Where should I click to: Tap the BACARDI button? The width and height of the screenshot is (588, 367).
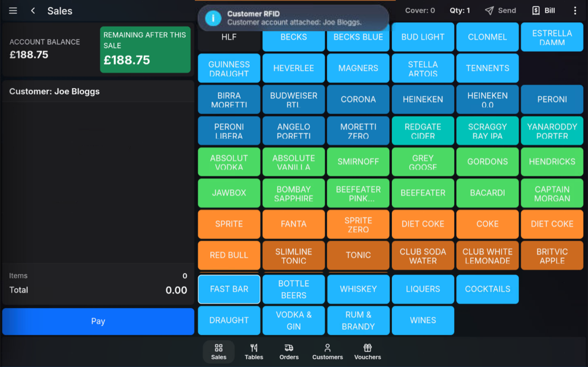488,193
